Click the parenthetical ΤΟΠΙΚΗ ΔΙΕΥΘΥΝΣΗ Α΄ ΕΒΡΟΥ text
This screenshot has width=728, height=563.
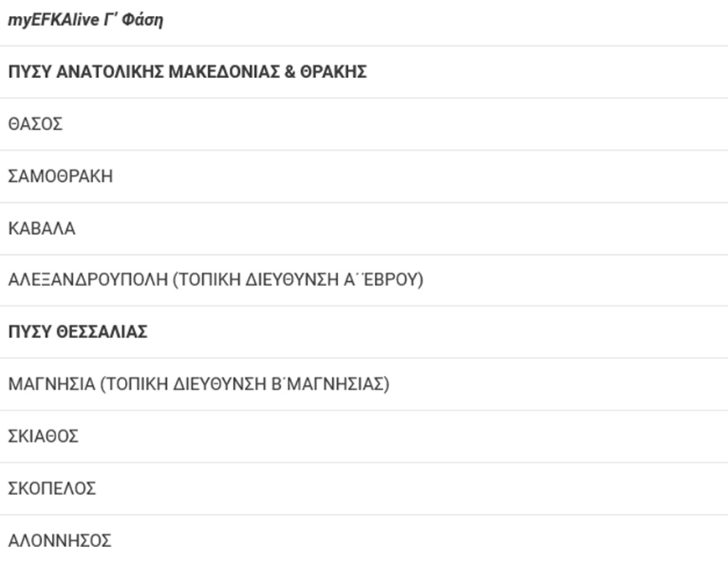[298, 280]
